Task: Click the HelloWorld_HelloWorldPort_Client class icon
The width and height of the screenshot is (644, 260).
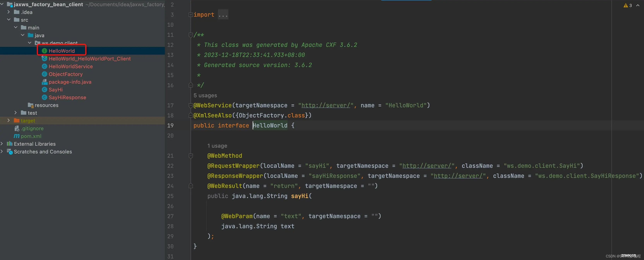Action: pos(45,59)
